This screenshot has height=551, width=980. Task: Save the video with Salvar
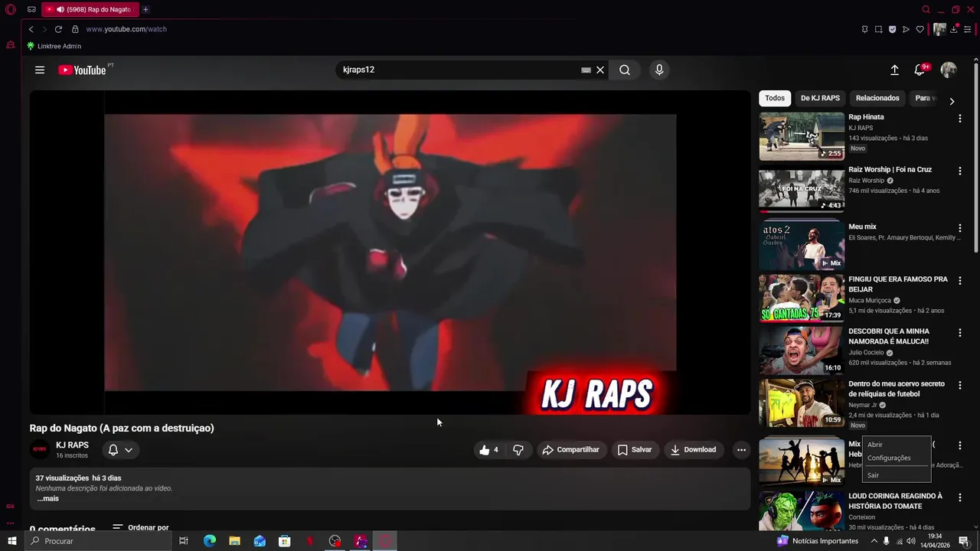pos(635,450)
